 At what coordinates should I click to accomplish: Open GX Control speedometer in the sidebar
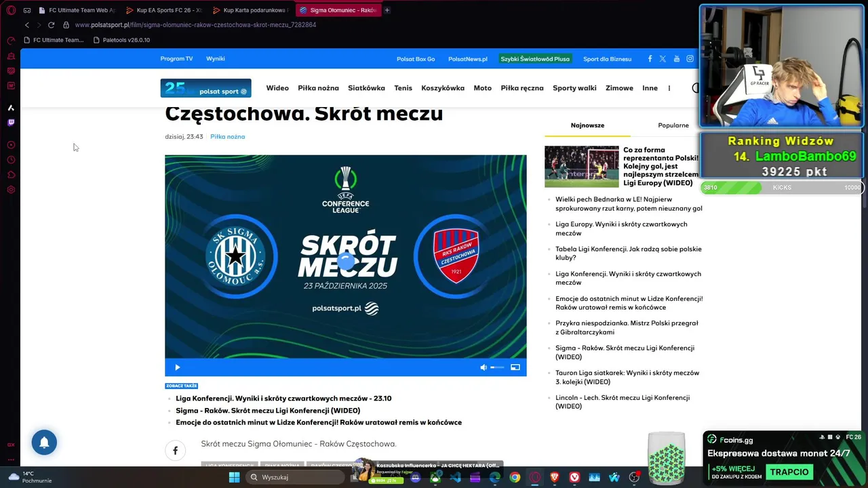(11, 41)
